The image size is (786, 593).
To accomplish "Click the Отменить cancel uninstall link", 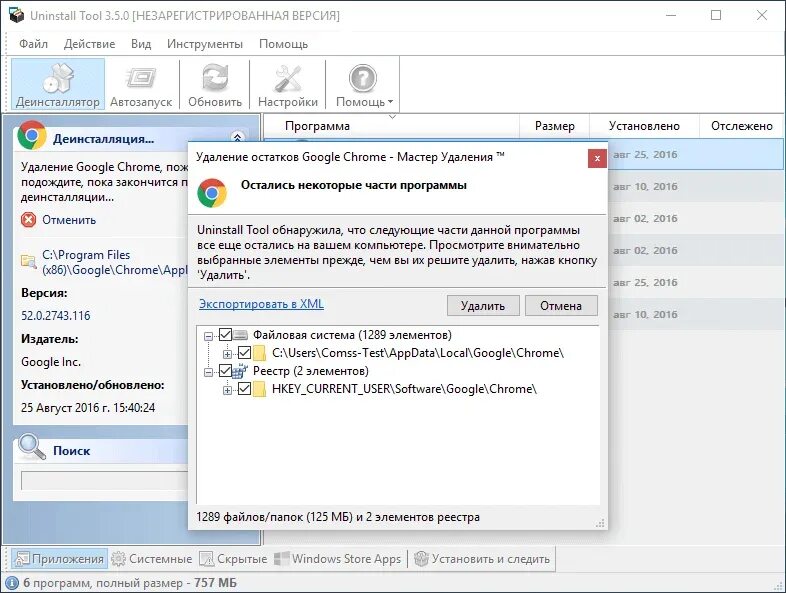I will (x=69, y=220).
